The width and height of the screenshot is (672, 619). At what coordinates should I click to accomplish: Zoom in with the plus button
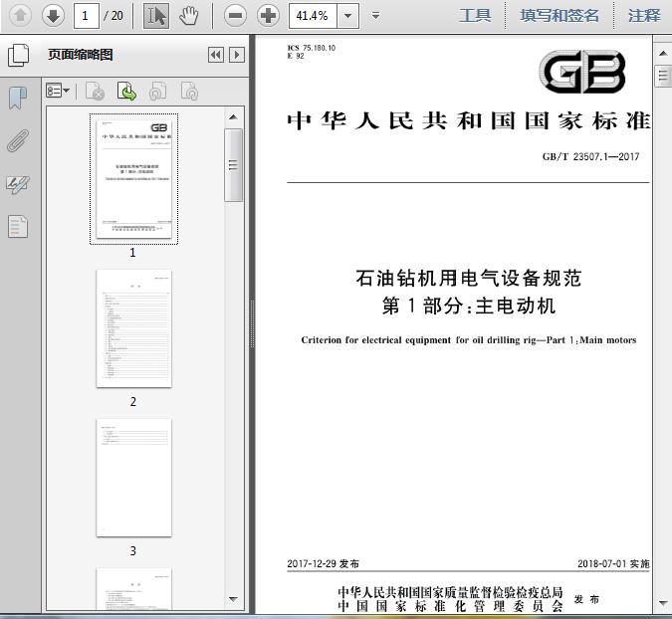[x=268, y=15]
